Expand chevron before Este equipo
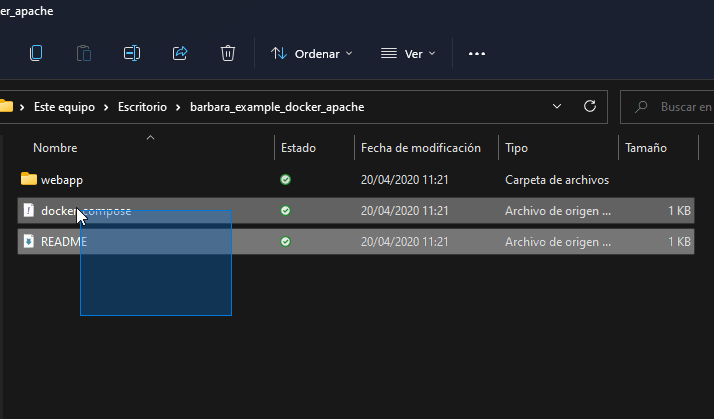The height and width of the screenshot is (419, 714). pyautogui.click(x=22, y=107)
